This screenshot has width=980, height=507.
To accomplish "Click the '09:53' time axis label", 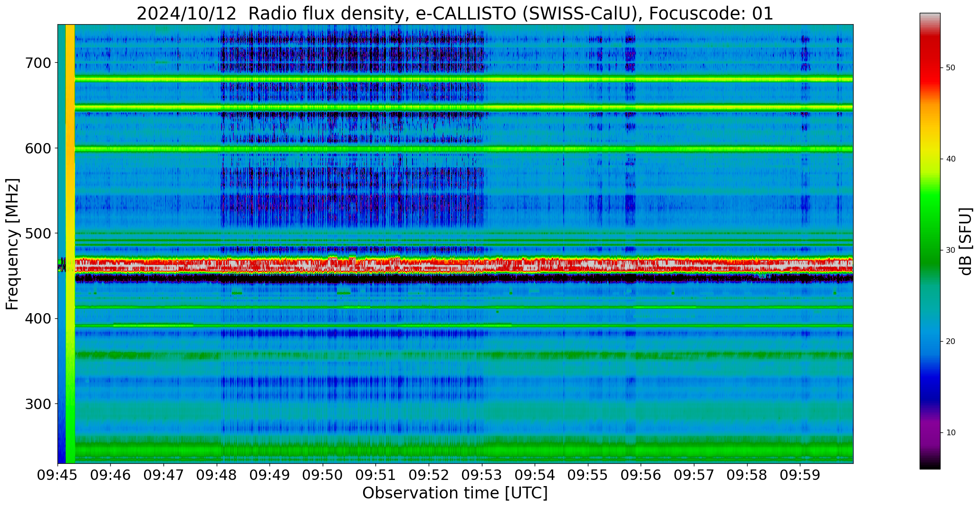I will [x=482, y=475].
